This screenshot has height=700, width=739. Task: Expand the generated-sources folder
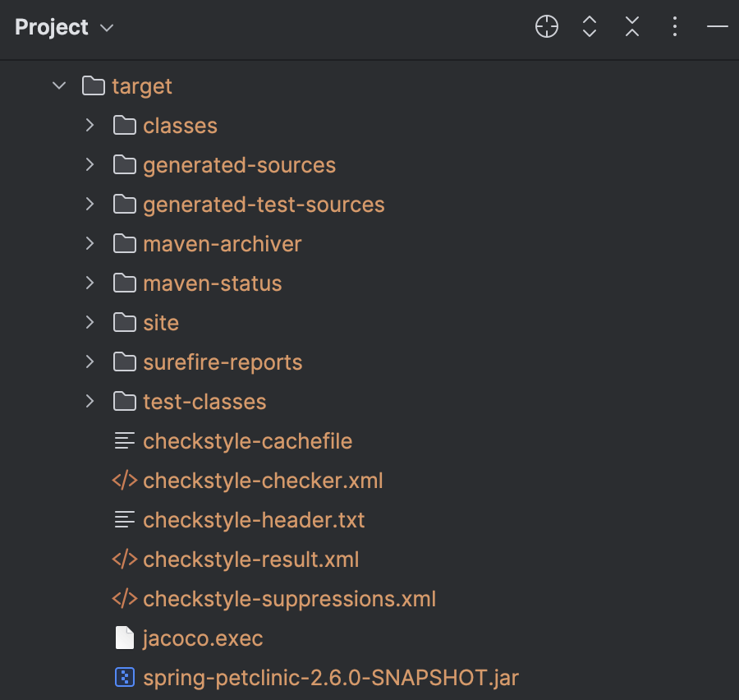90,164
